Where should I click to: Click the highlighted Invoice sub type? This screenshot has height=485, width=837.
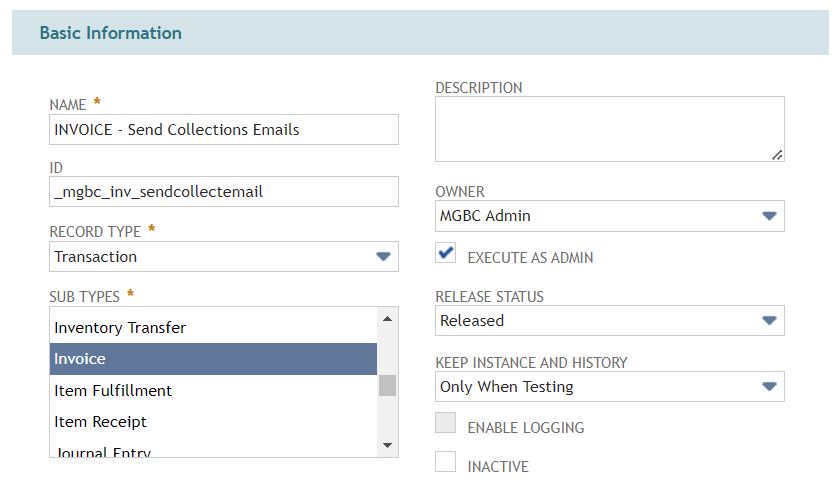214,359
